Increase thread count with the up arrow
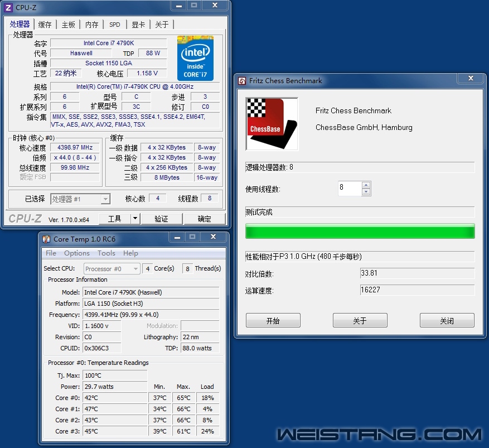The height and width of the screenshot is (448, 489). (x=366, y=185)
